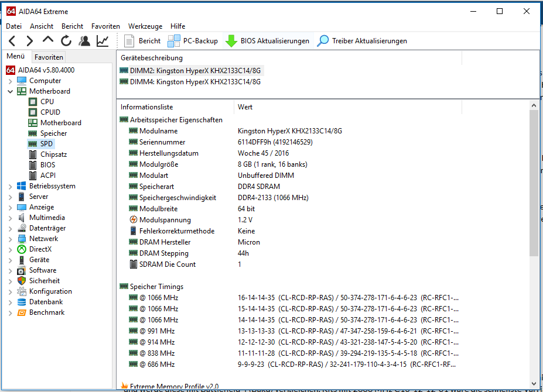543x392 pixels.
Task: Click the Bericht report toolbar button
Action: (142, 41)
